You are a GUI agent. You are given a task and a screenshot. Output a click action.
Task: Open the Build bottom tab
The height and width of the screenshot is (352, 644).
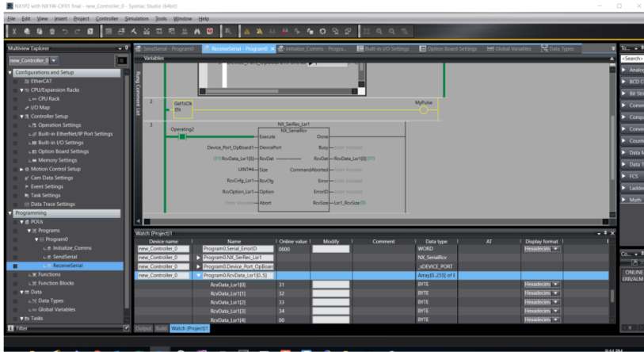tap(161, 328)
